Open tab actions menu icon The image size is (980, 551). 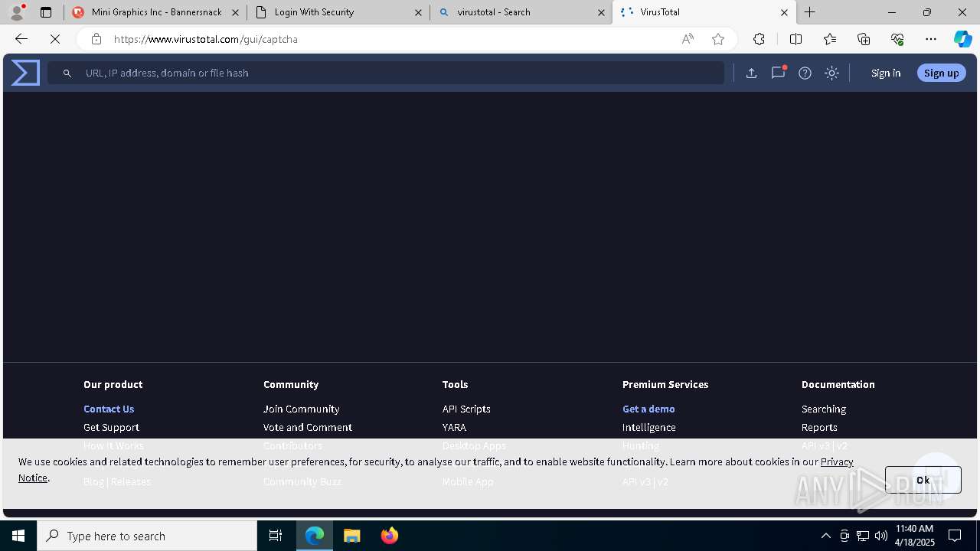click(46, 12)
